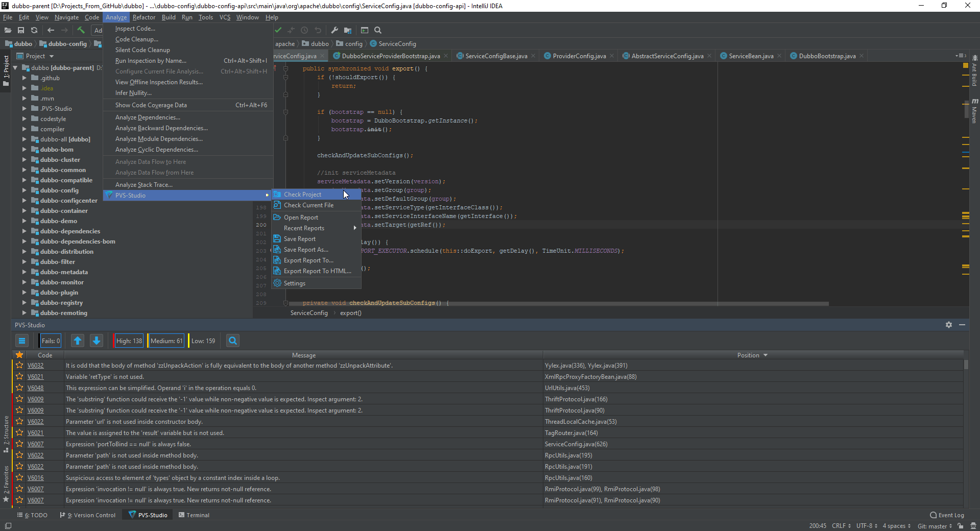The image size is (980, 531).
Task: Open the Maven side tool window
Action: (x=974, y=111)
